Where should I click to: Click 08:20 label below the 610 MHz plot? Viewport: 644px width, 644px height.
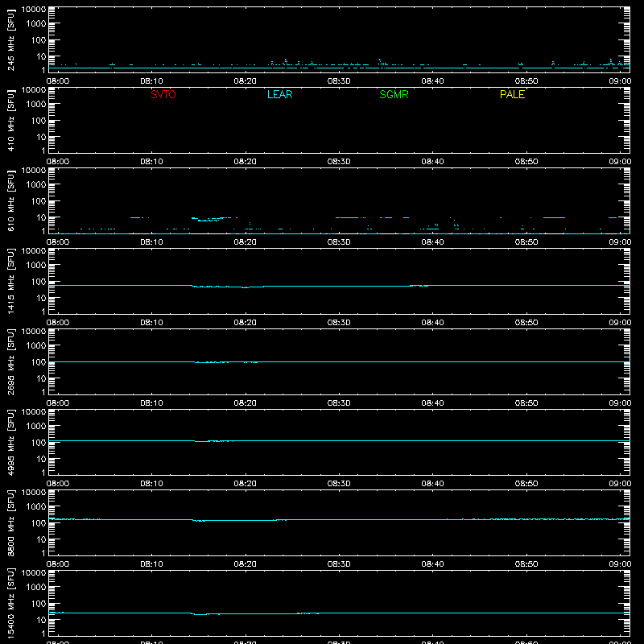click(246, 242)
